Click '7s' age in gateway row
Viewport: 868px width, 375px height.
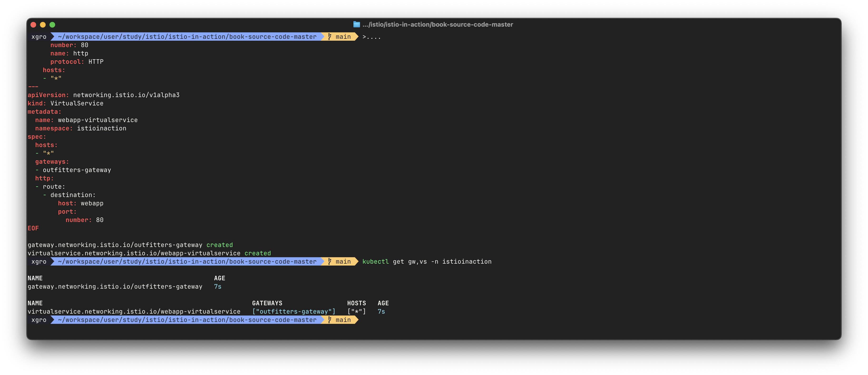218,286
